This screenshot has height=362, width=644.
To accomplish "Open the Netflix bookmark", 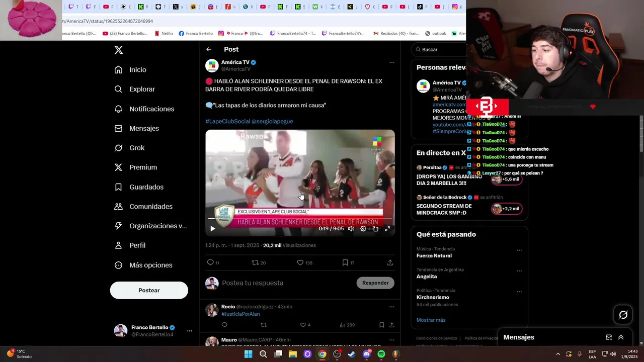I will (164, 34).
